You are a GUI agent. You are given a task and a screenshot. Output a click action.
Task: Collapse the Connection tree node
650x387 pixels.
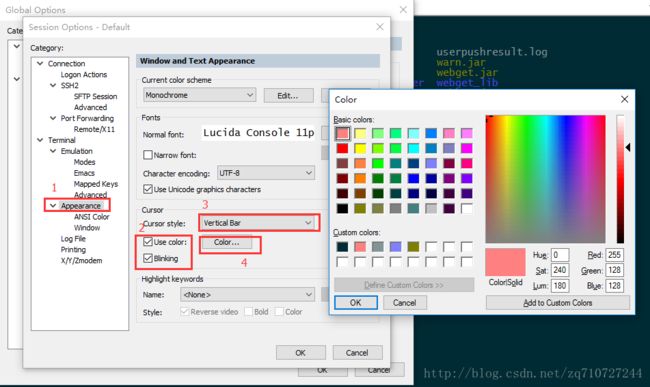[x=40, y=63]
